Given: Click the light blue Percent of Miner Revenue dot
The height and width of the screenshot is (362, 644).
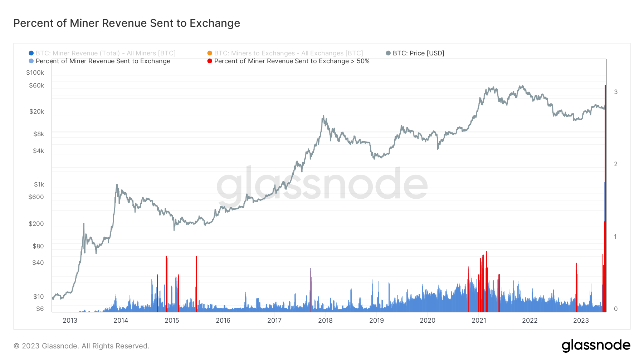Looking at the screenshot, I should pyautogui.click(x=31, y=61).
